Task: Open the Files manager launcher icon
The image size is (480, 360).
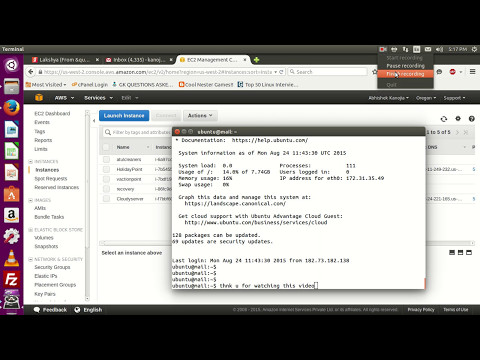Action: pyautogui.click(x=11, y=86)
